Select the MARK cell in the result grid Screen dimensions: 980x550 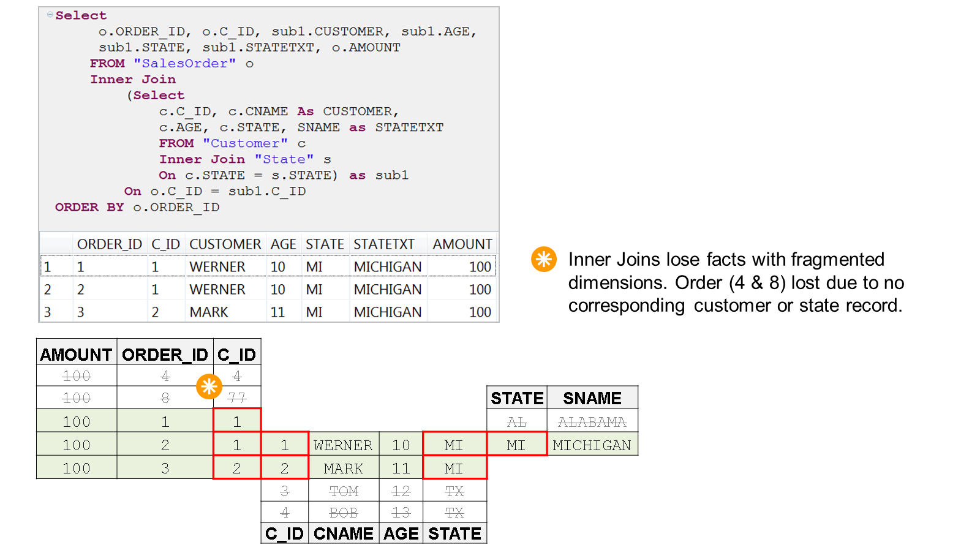[x=209, y=312]
